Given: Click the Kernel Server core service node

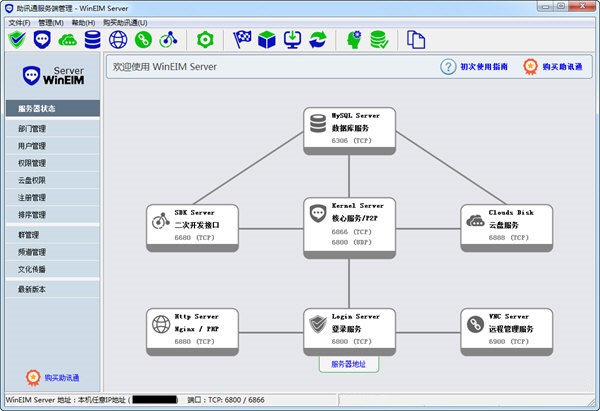Looking at the screenshot, I should 349,224.
